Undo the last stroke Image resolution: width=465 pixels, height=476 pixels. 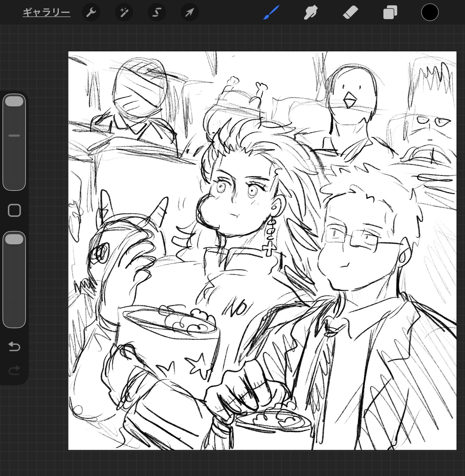(14, 347)
